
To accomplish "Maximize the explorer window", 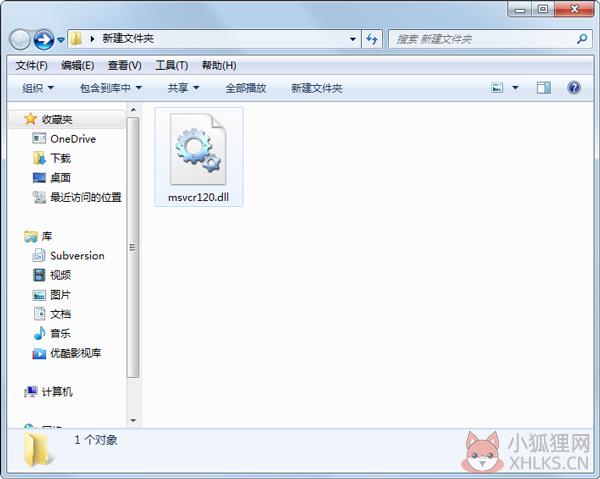I will pyautogui.click(x=543, y=9).
